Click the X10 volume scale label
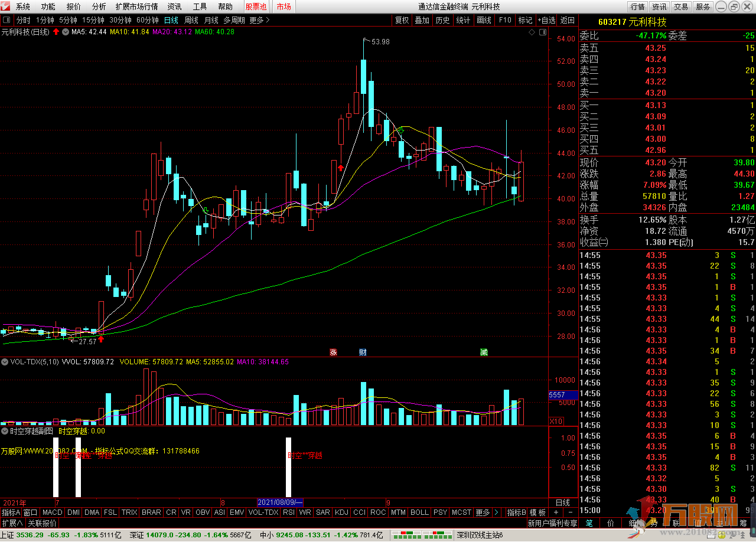Image resolution: width=756 pixels, height=542 pixels. click(x=556, y=421)
